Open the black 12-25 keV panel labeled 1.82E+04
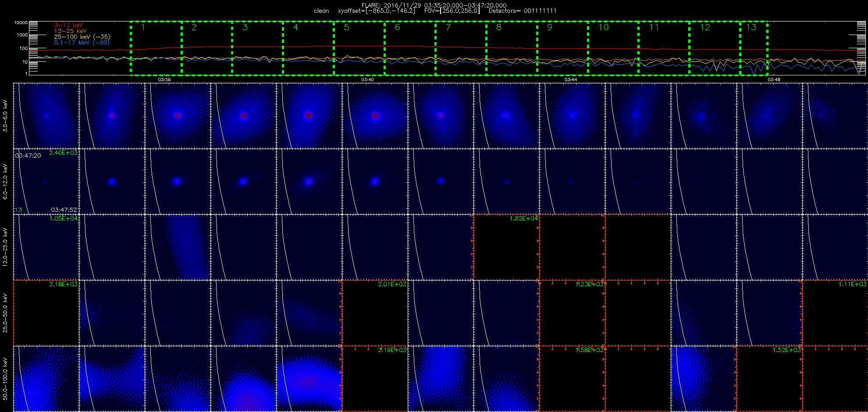 click(x=506, y=247)
